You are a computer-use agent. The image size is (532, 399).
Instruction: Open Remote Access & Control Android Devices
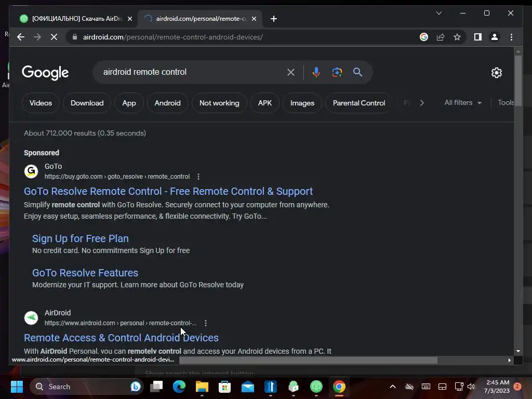[121, 338]
